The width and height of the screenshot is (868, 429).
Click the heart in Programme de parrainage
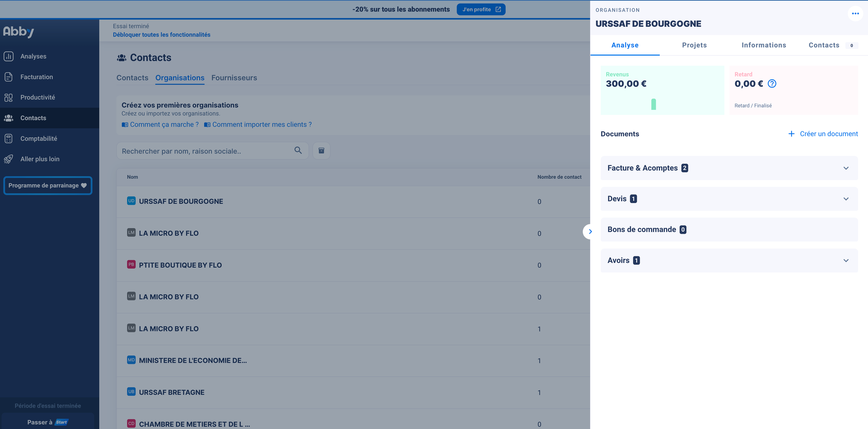coord(84,186)
